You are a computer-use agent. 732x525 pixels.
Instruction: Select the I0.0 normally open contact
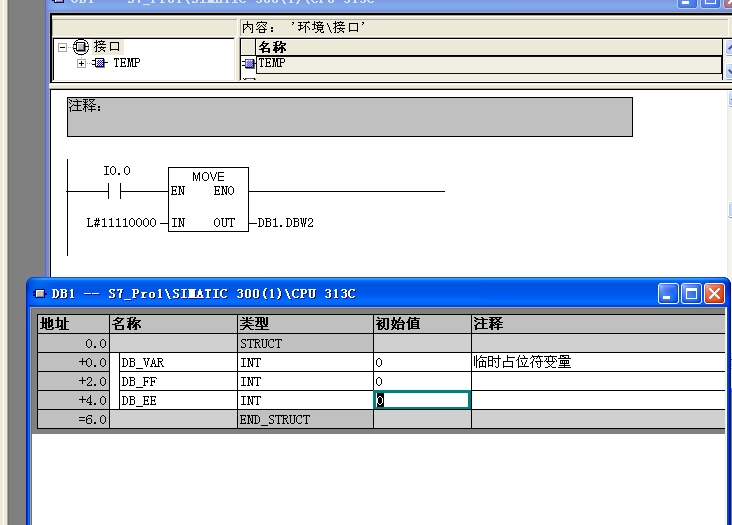(114, 190)
